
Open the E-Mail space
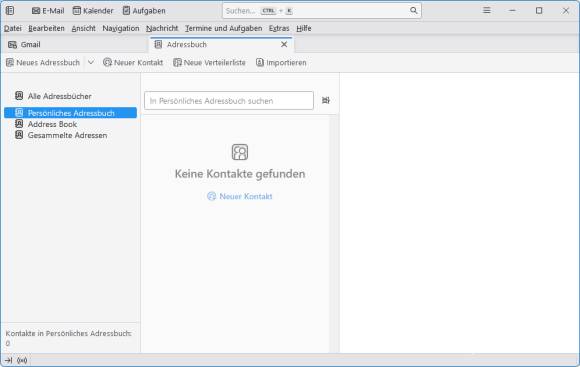[x=48, y=11]
